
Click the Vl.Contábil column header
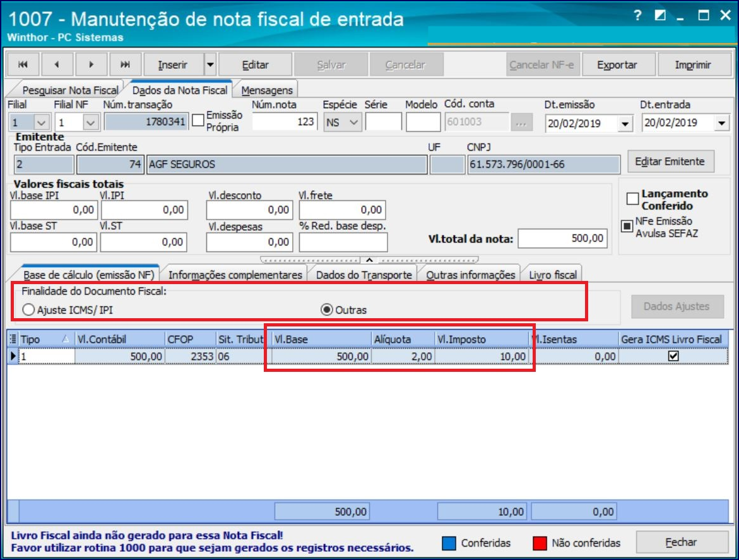coord(120,339)
